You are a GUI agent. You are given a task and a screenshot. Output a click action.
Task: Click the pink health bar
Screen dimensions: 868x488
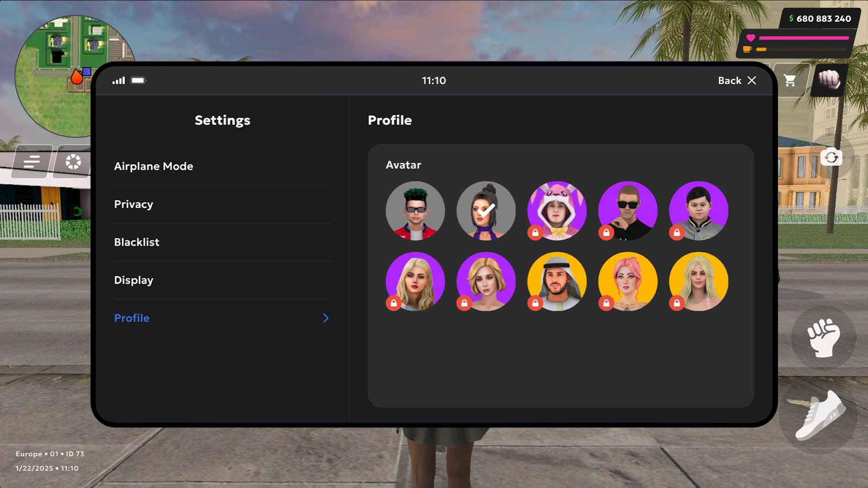804,38
